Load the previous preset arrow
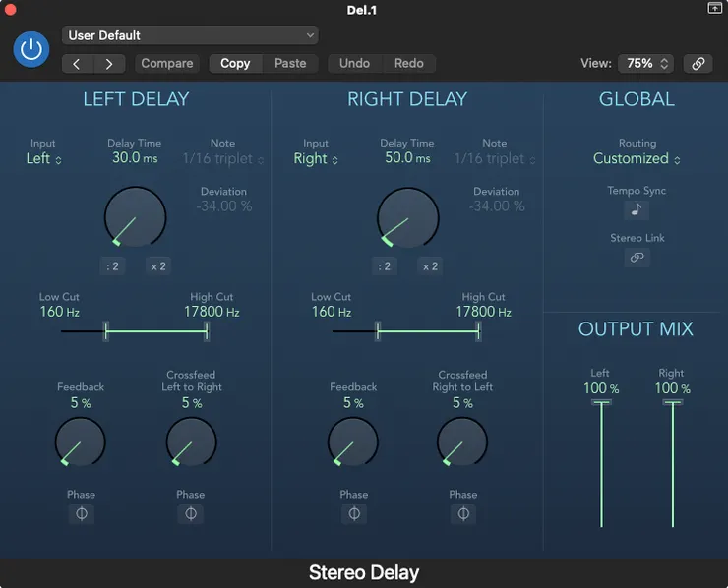Image resolution: width=728 pixels, height=588 pixels. 77,64
